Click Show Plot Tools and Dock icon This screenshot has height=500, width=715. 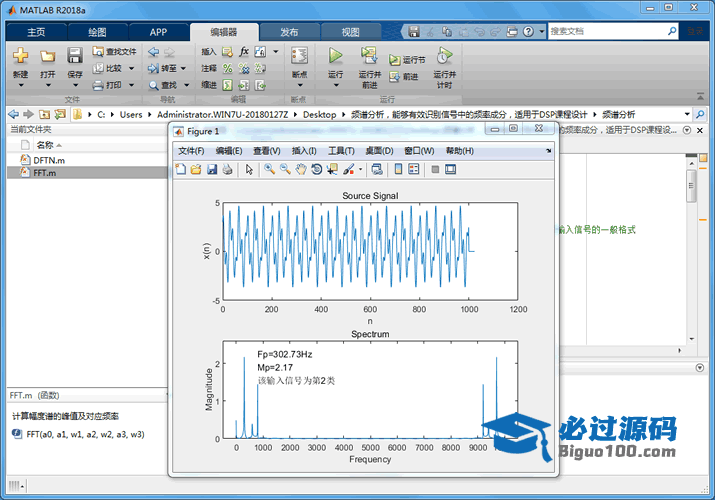451,170
